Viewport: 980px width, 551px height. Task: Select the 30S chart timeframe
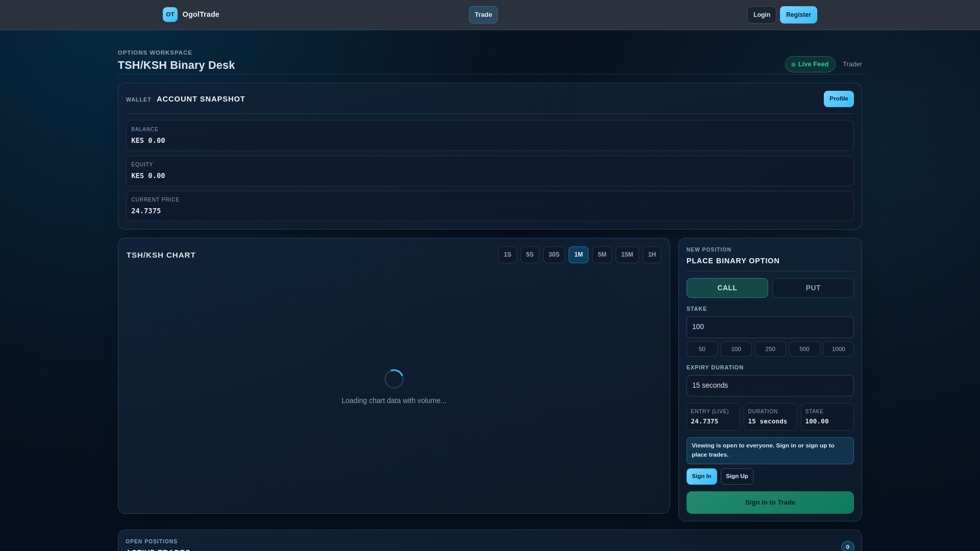[x=554, y=255]
